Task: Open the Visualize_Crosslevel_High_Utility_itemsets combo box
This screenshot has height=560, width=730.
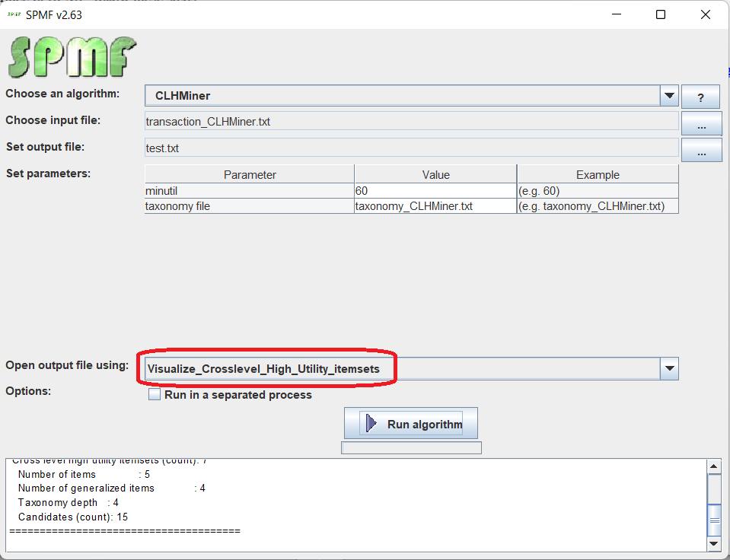Action: click(402, 369)
